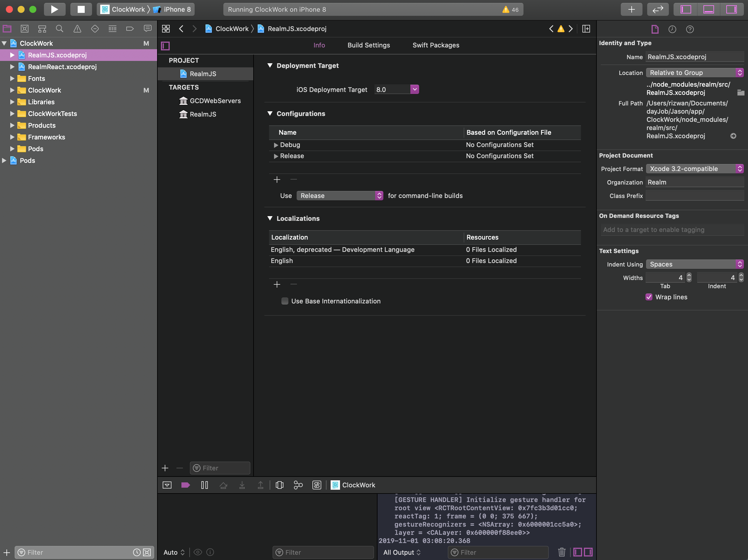Select the Swift Packages tab
Screen dimensions: 748x560
[436, 45]
